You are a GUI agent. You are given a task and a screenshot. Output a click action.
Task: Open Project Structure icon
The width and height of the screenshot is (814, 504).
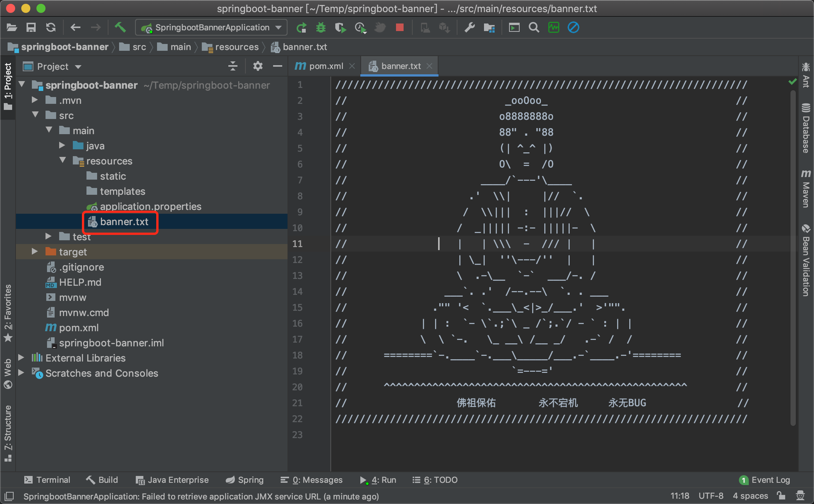(489, 28)
